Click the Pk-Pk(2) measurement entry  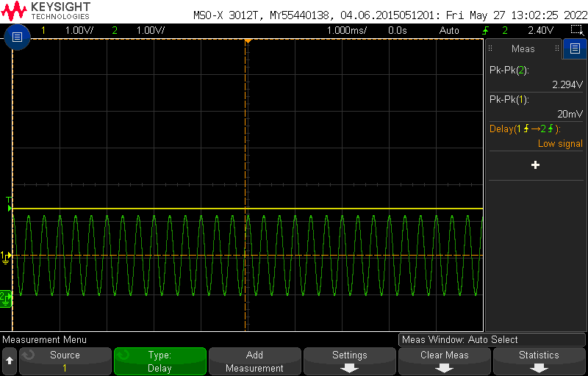[535, 77]
